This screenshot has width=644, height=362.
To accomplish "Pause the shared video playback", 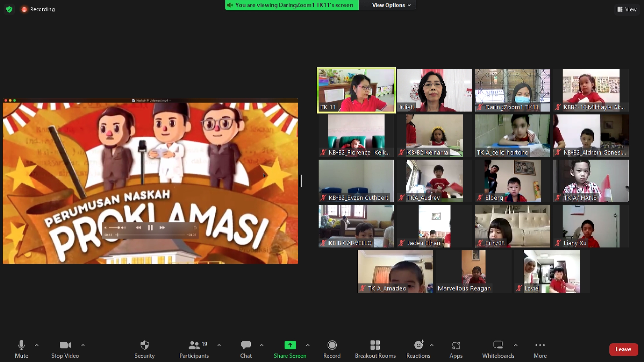I will [x=150, y=228].
